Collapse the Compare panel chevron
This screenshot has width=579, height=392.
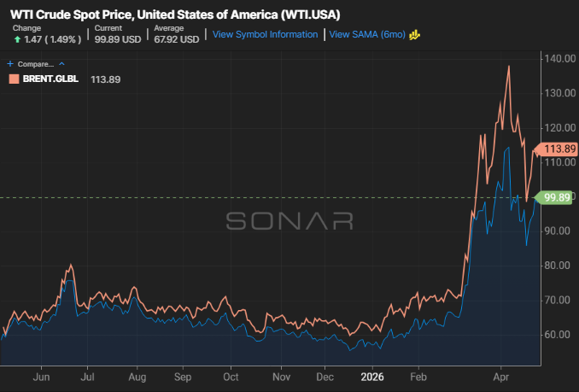[x=62, y=64]
